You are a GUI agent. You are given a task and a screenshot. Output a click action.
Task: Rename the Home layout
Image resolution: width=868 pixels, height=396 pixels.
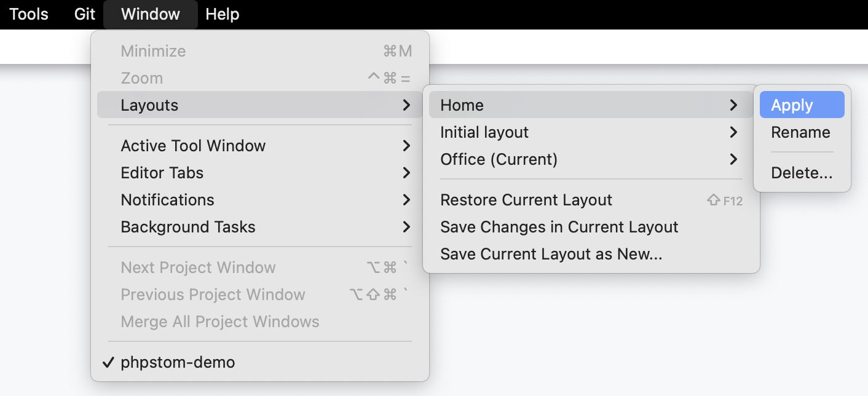coord(800,132)
